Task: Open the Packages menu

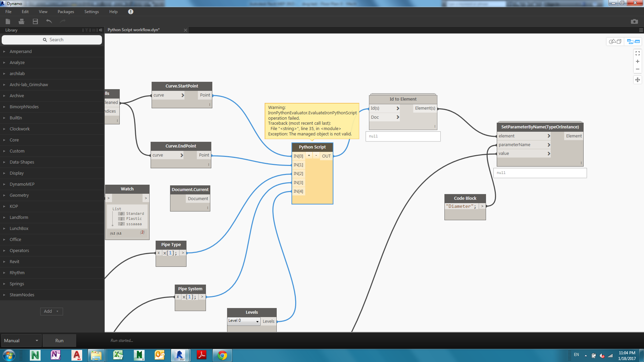Action: click(x=66, y=12)
